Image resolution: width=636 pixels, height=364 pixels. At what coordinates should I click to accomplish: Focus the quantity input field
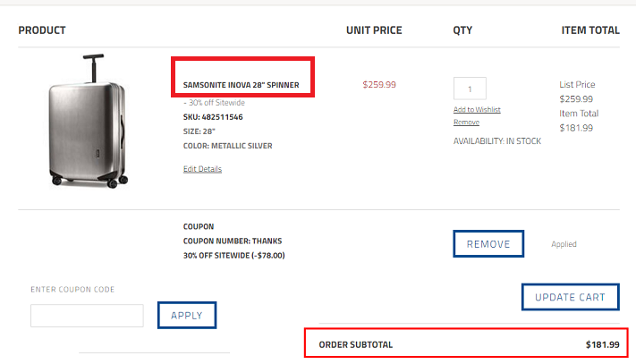(x=470, y=88)
